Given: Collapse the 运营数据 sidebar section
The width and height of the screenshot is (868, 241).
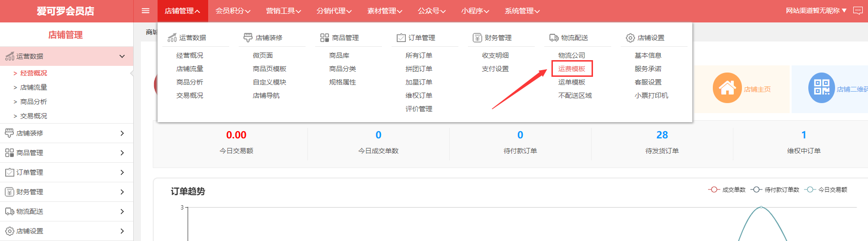Looking at the screenshot, I should 122,56.
